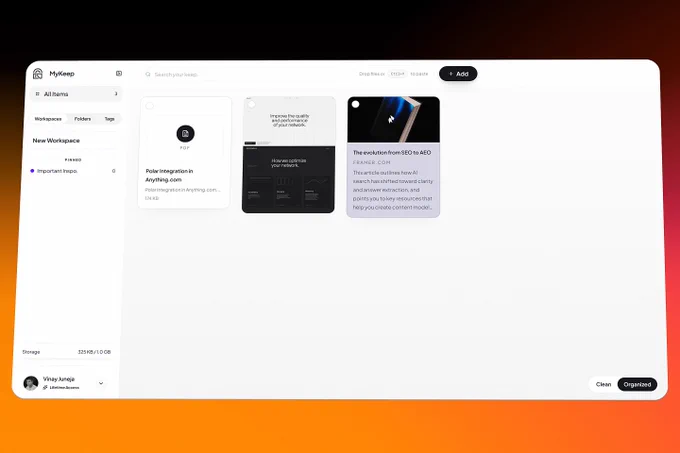Viewport: 680px width, 453px height.
Task: Click Vinay Juneja's profile avatar
Action: point(31,383)
